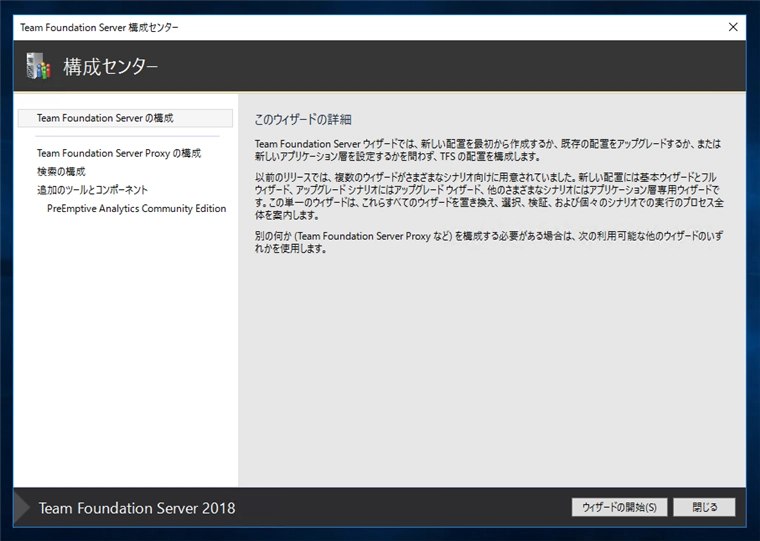The image size is (760, 541).
Task: Select PreEmptive Analytics Community Edition
Action: (136, 208)
